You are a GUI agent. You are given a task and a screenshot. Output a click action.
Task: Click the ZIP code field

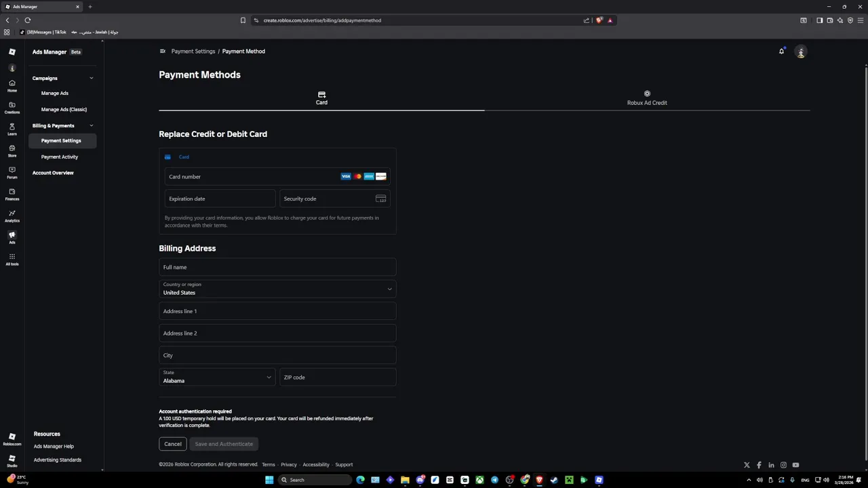(x=338, y=377)
